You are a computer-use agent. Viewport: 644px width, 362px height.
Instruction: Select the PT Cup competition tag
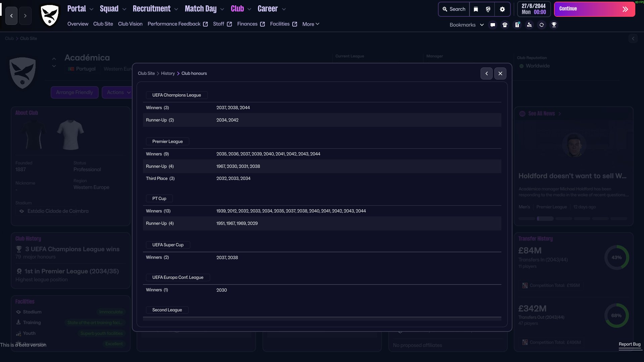159,199
